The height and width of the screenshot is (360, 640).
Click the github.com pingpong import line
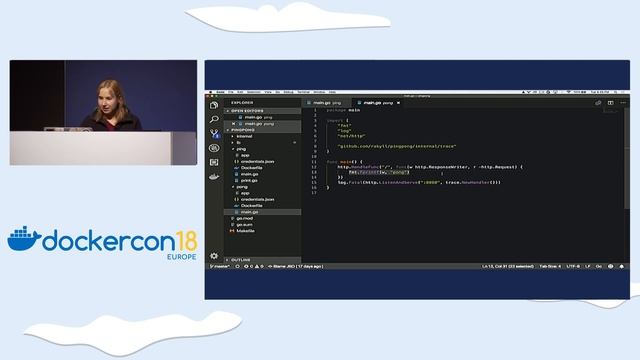pos(396,146)
